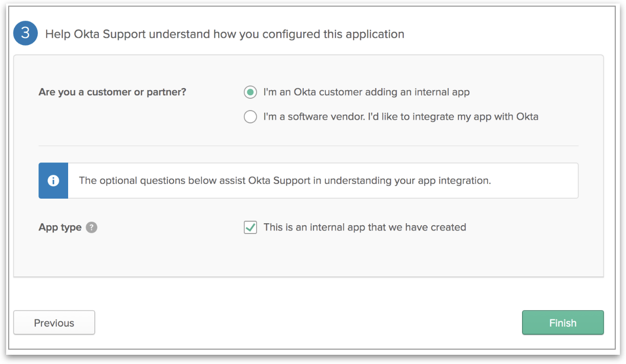The image size is (626, 364).
Task: Click the 'App type' field label
Action: point(60,227)
